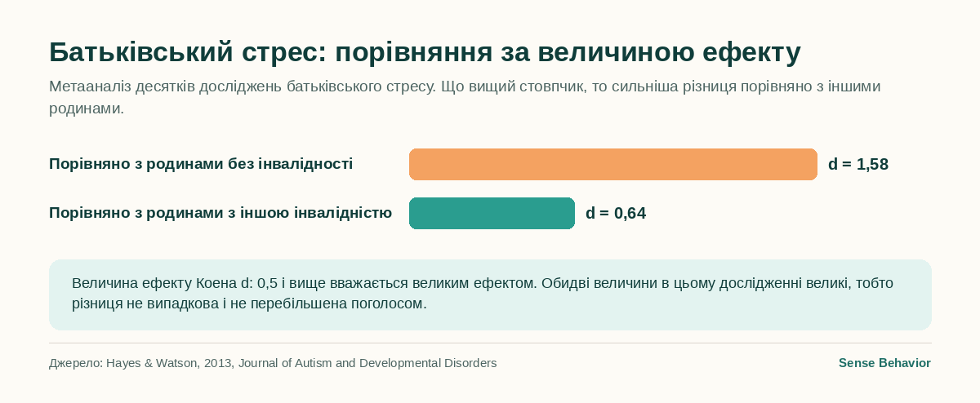
Task: Click the right end of the teal bar
Action: point(569,213)
